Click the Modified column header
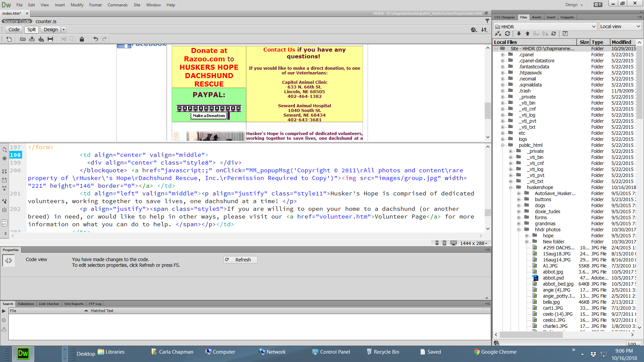 623,42
